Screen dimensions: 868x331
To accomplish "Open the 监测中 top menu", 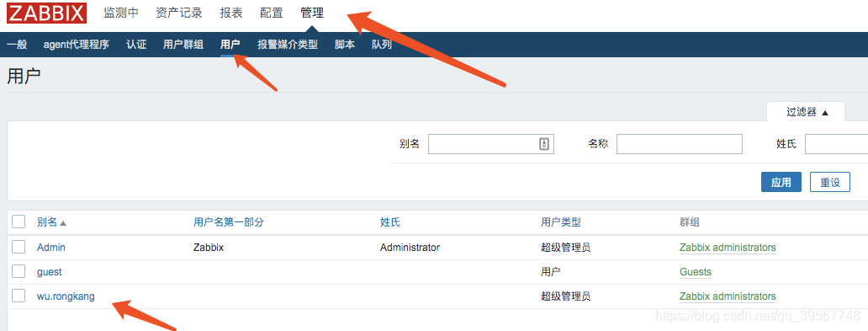I will (121, 13).
